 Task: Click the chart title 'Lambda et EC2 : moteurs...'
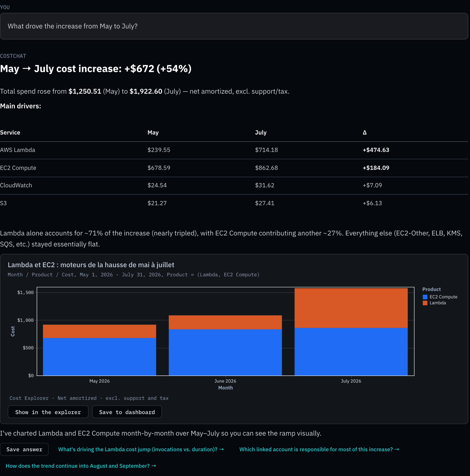pyautogui.click(x=91, y=265)
